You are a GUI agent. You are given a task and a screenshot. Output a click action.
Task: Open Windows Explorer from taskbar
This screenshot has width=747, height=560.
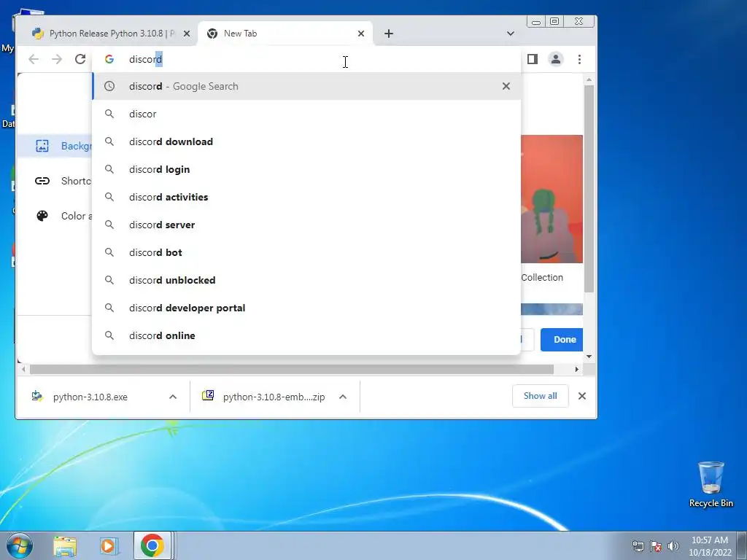pyautogui.click(x=65, y=546)
